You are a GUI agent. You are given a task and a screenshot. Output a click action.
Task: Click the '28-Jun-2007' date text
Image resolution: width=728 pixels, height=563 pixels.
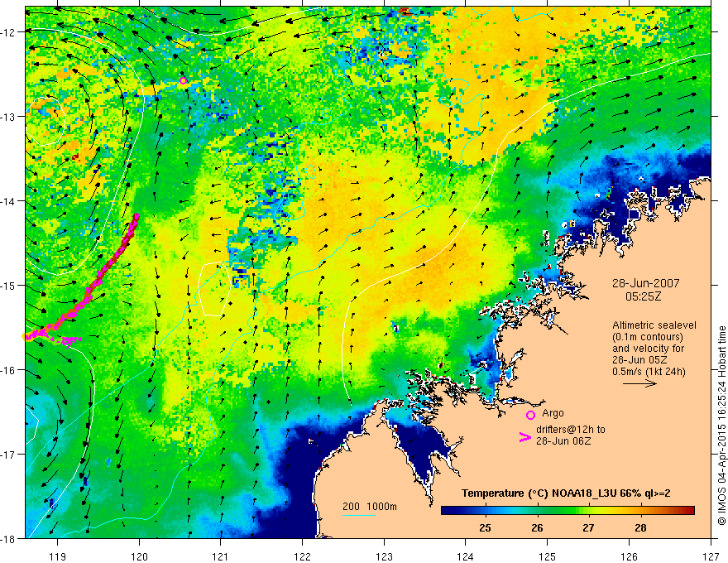click(645, 283)
